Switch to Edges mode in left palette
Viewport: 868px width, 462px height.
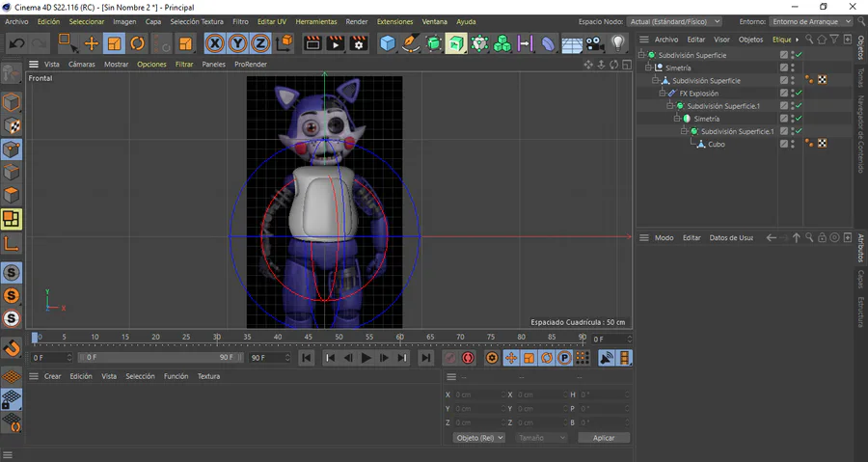[11, 172]
